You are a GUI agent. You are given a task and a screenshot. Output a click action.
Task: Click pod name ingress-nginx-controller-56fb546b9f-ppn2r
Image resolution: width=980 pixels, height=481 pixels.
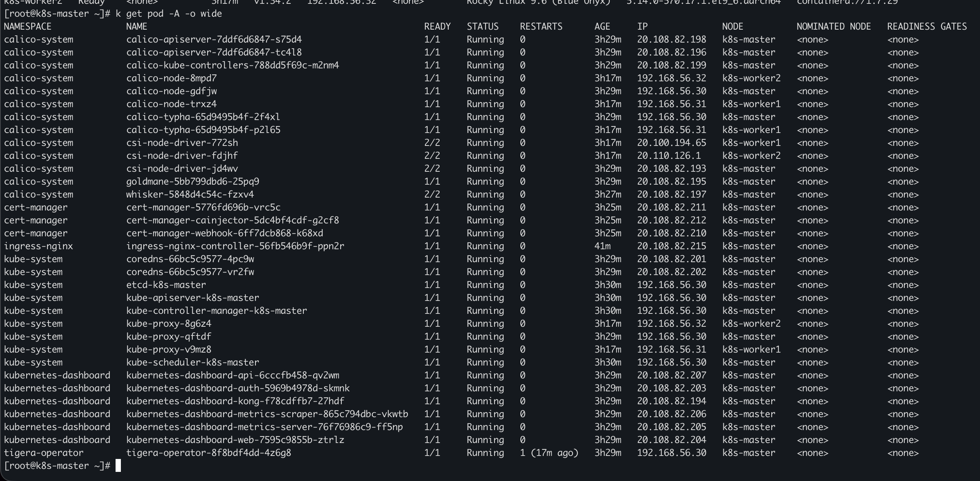pyautogui.click(x=235, y=246)
